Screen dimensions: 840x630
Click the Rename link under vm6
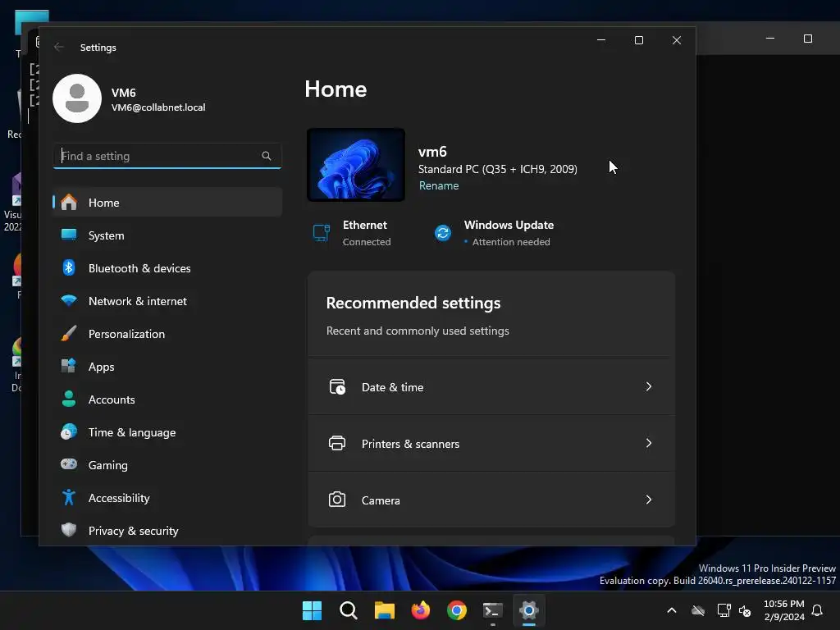tap(439, 185)
